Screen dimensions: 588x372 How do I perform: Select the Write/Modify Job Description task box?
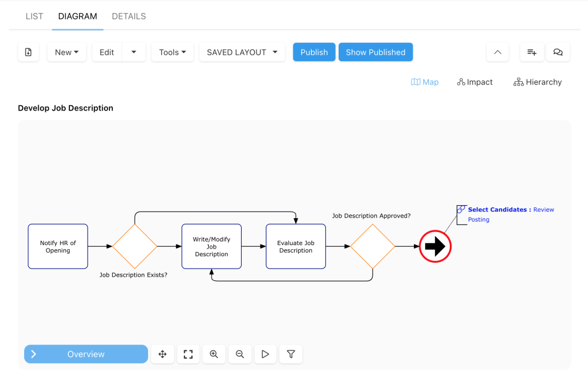coord(212,247)
